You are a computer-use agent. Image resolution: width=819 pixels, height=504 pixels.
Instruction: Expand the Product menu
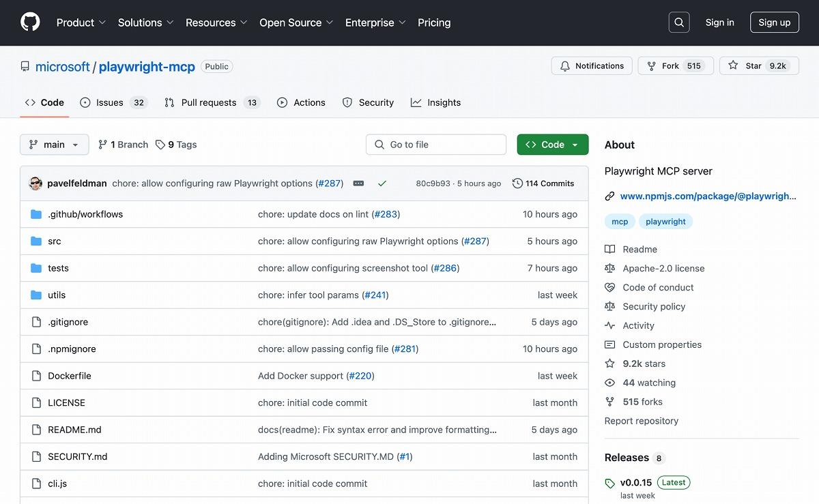point(81,23)
